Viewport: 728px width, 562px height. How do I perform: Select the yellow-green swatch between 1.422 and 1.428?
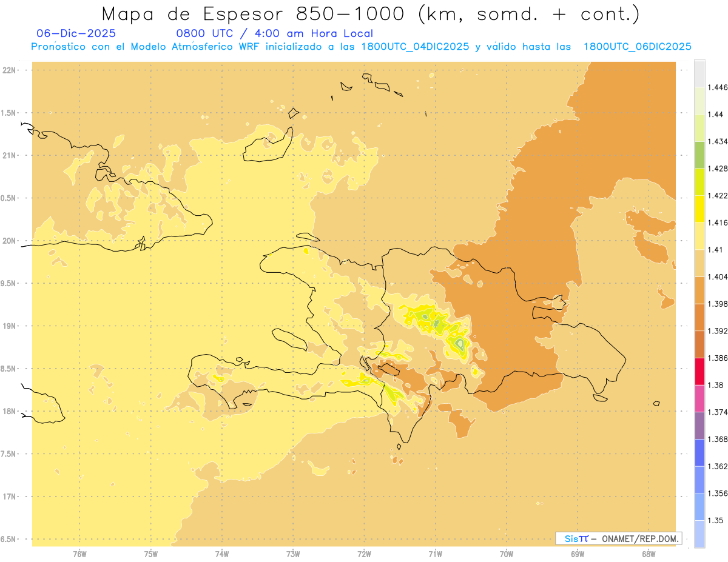pos(699,182)
